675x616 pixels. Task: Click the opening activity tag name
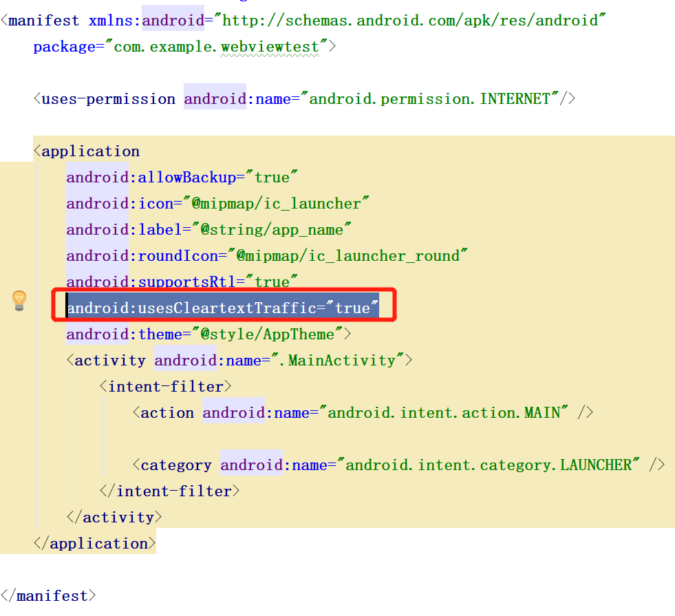[x=110, y=361]
